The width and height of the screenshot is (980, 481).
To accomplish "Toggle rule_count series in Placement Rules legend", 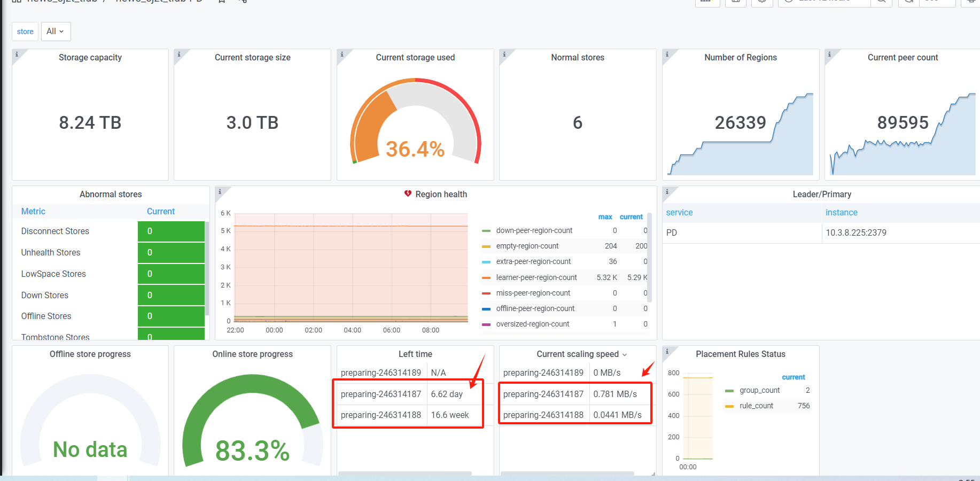I will [x=756, y=406].
